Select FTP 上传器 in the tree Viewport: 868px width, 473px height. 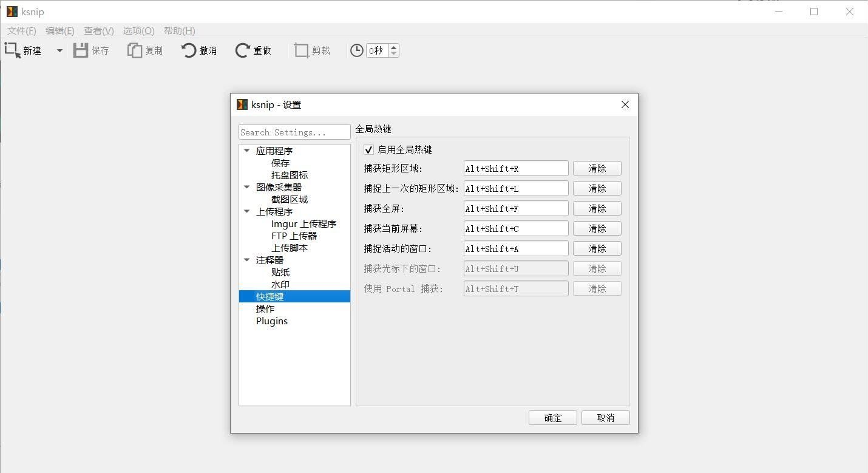[x=294, y=236]
